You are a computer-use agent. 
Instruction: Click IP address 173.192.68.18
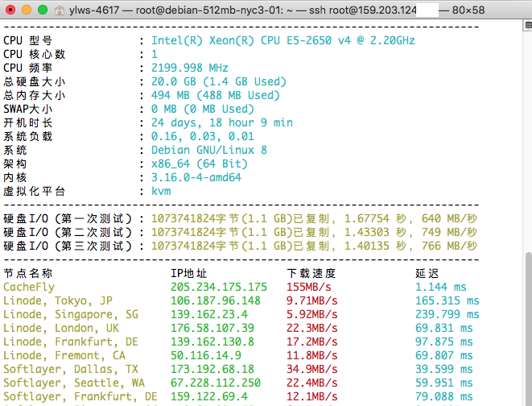pos(212,369)
